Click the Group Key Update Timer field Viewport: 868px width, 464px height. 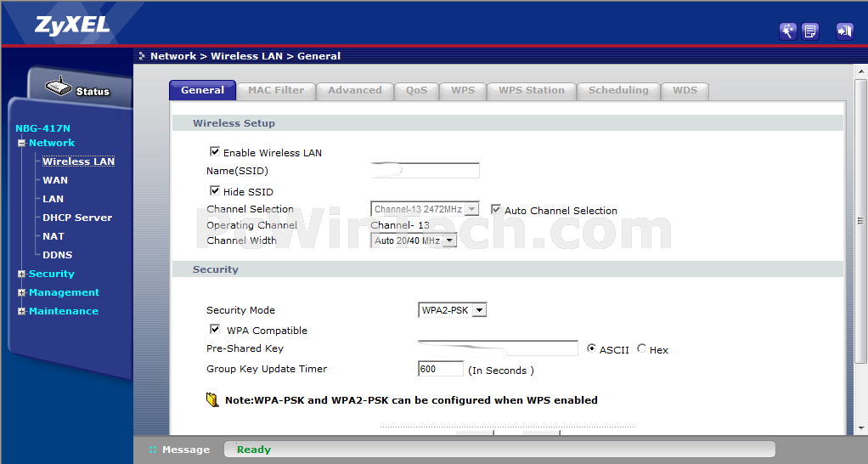click(x=441, y=369)
